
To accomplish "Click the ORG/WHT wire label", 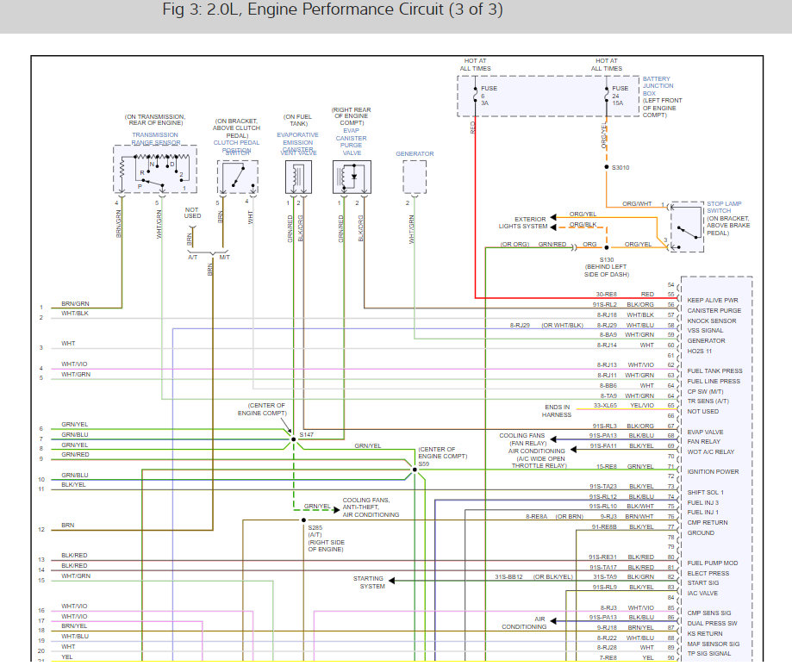I will [637, 203].
